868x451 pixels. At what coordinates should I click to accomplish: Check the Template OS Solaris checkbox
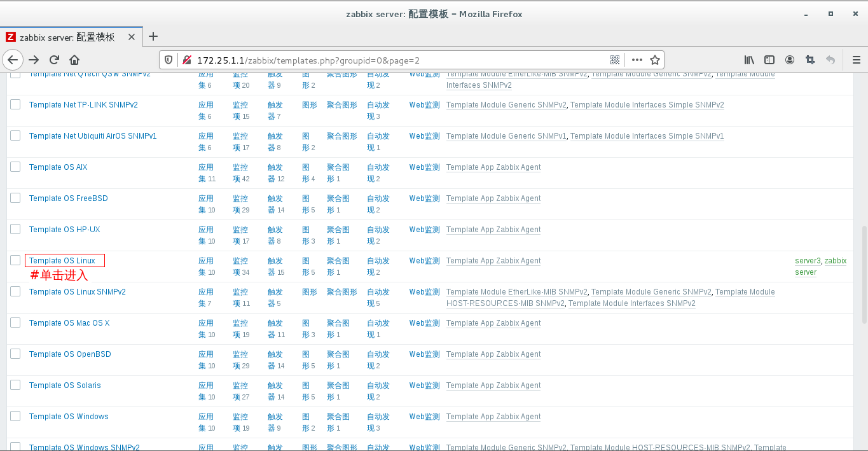pyautogui.click(x=15, y=384)
